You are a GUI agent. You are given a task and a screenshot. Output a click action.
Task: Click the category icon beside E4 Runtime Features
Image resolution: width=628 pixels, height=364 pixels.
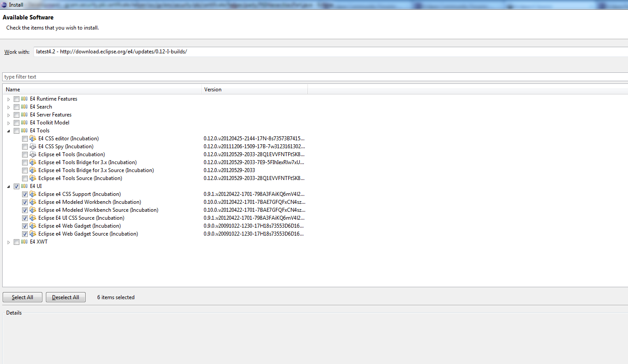[x=24, y=99]
